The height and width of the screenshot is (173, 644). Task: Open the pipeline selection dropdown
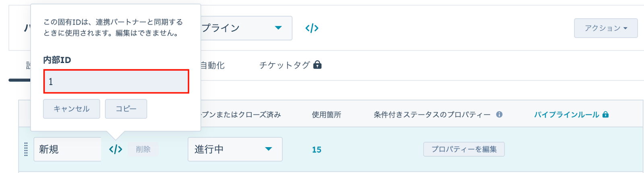[x=246, y=28]
